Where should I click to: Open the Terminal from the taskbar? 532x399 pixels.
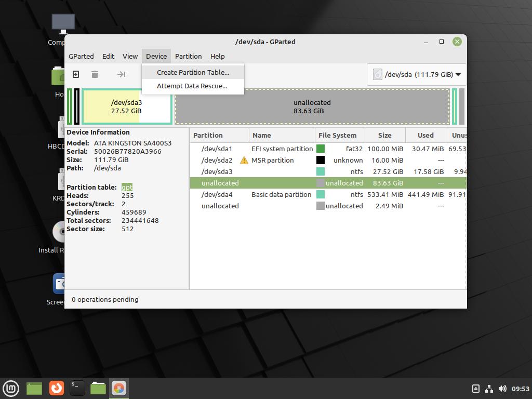77,388
